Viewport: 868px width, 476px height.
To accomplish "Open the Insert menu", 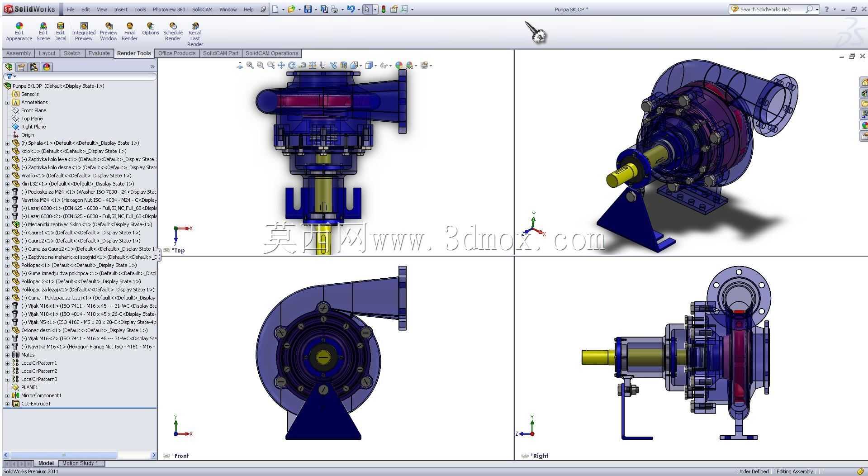I will 120,10.
